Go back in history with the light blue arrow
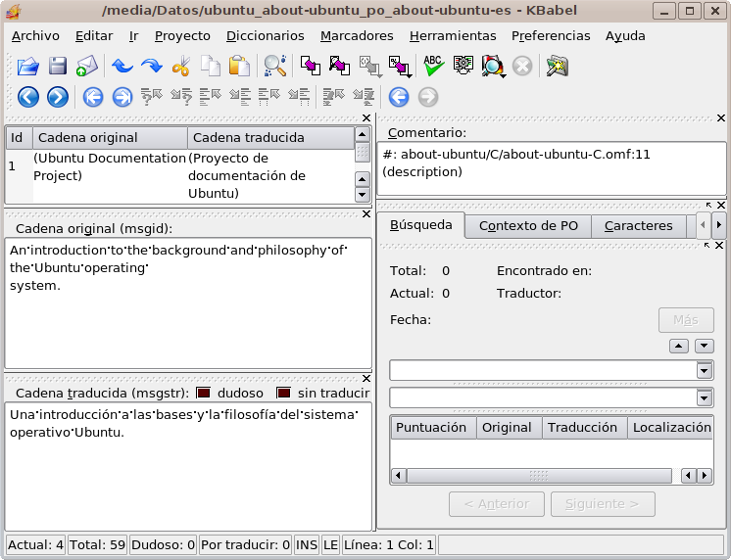731x560 pixels. (399, 97)
